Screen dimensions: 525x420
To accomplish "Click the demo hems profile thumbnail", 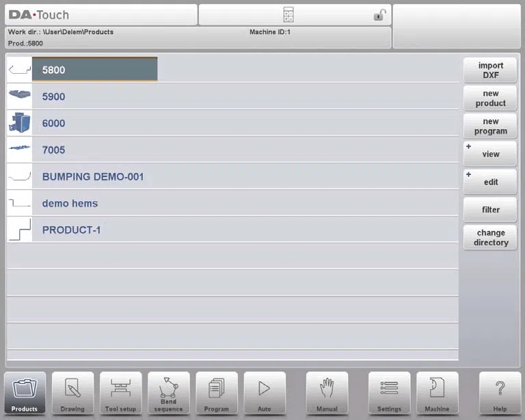I will [19, 203].
